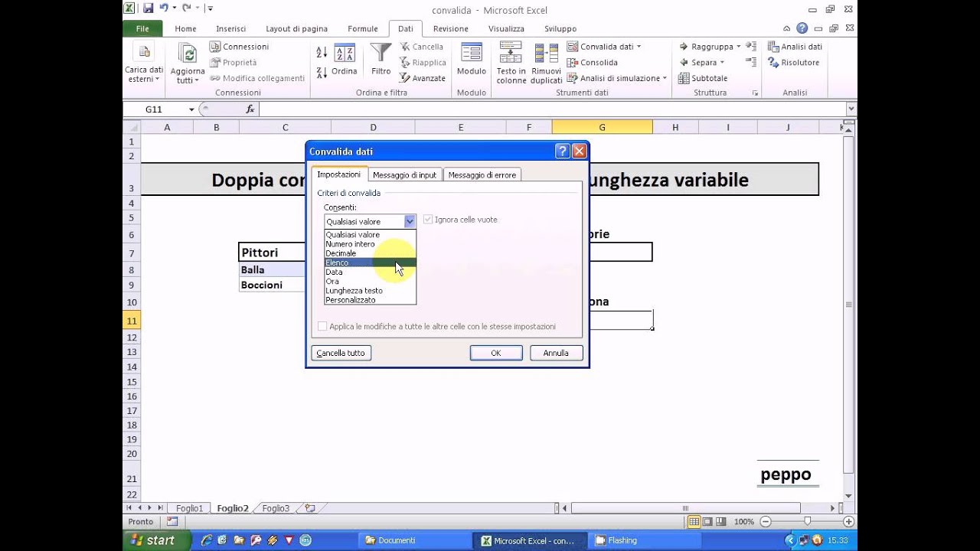The width and height of the screenshot is (980, 551).
Task: Click the Carica dati esterni icon
Action: point(143,53)
